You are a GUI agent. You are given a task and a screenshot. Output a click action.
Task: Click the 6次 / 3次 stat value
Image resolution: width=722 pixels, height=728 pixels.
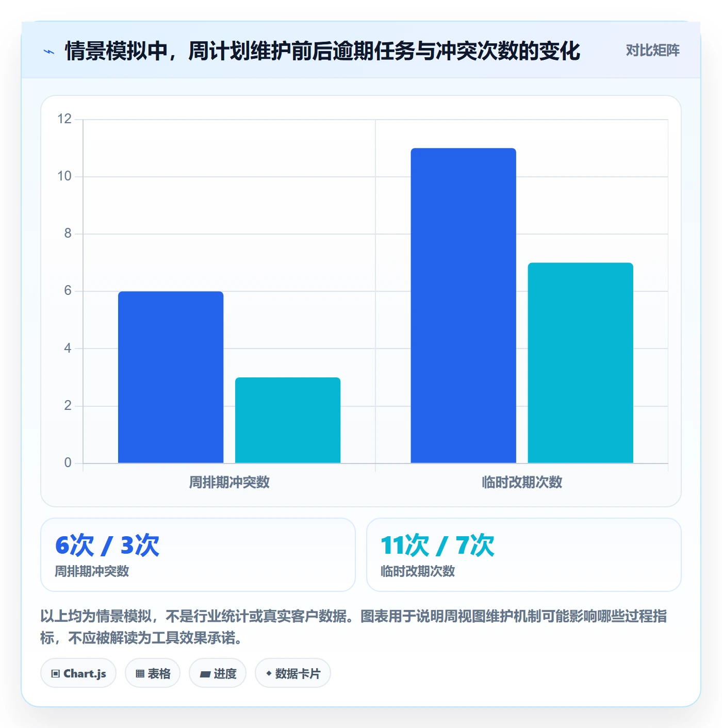[x=107, y=545]
